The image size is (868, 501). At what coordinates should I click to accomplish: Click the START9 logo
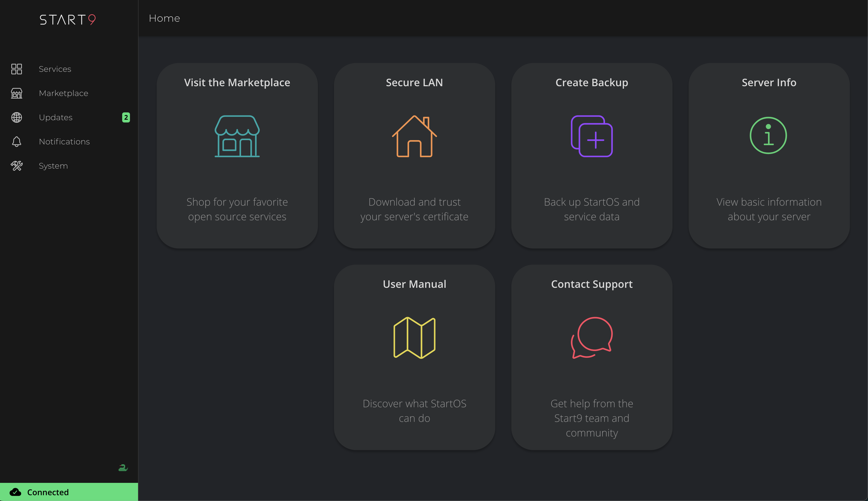click(x=68, y=20)
